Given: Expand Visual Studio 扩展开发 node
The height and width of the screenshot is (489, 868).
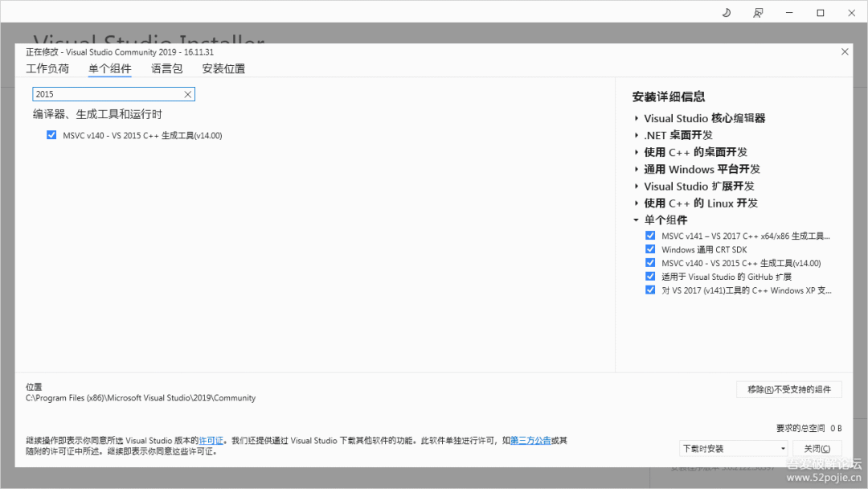Looking at the screenshot, I should pos(637,186).
